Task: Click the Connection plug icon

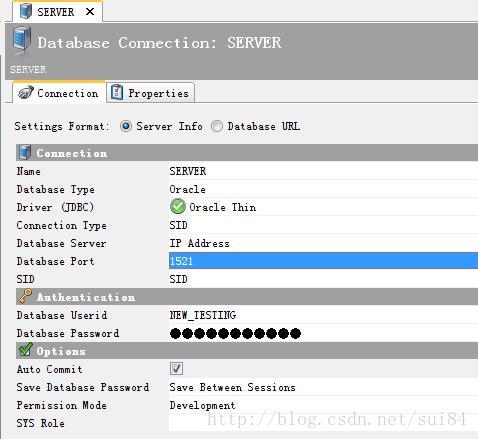Action: (26, 92)
